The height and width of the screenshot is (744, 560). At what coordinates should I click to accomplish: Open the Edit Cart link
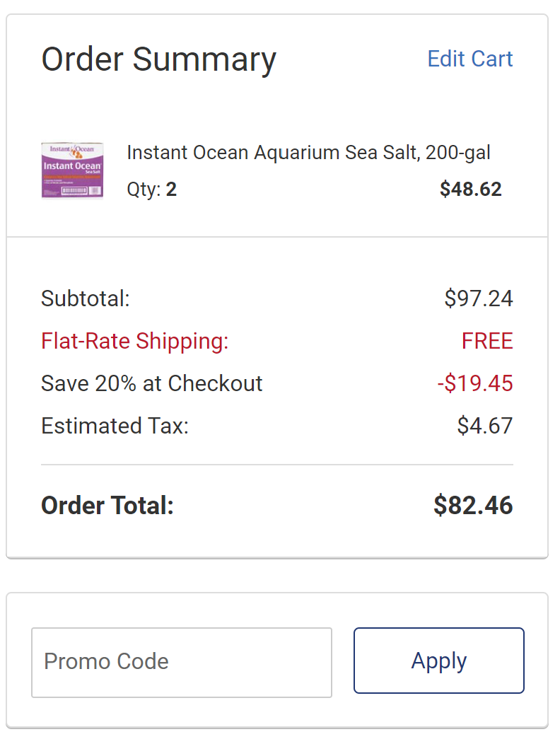coord(470,59)
